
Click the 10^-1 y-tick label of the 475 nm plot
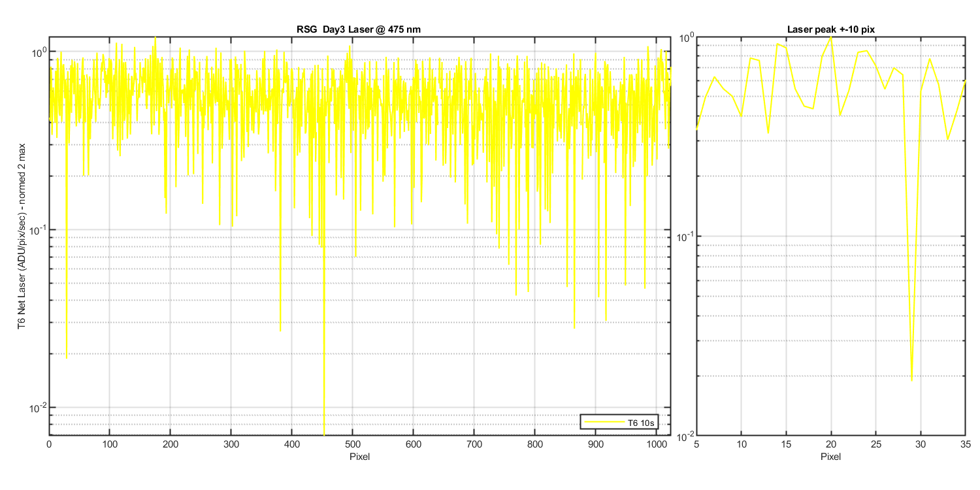click(x=37, y=229)
